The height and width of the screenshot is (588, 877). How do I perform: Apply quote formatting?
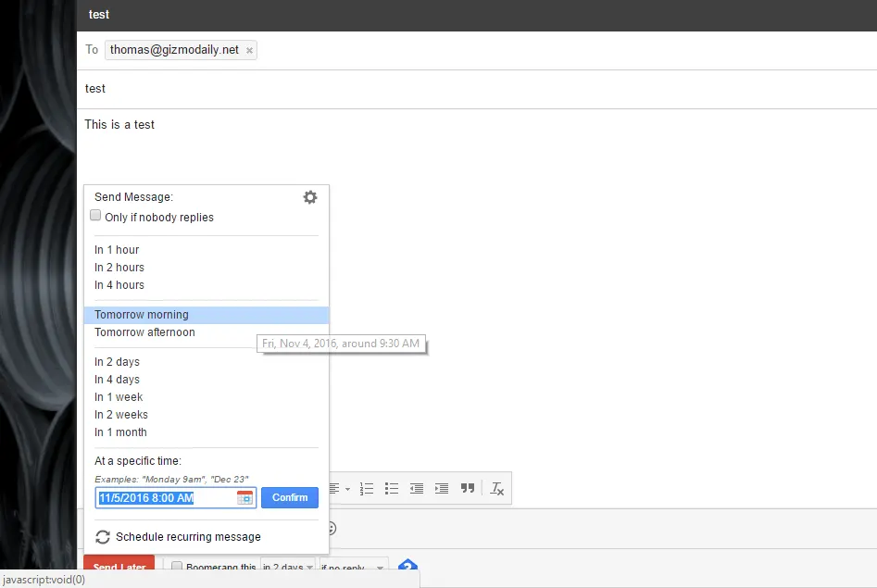(468, 488)
